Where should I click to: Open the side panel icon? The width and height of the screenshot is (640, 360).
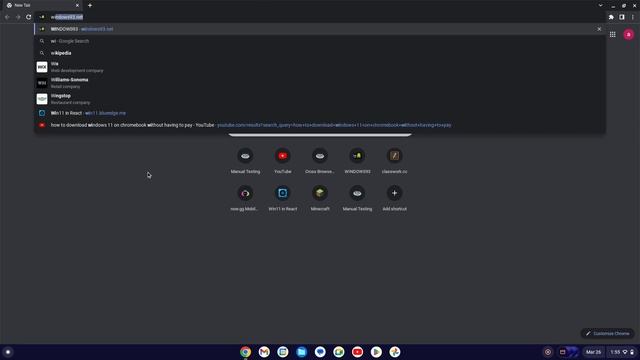click(622, 17)
